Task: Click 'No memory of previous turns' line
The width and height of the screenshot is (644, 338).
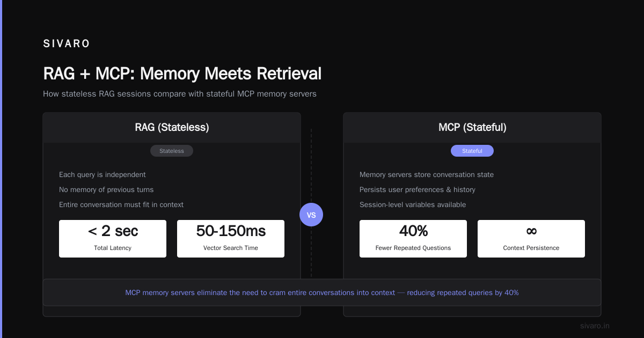Action: (x=106, y=189)
